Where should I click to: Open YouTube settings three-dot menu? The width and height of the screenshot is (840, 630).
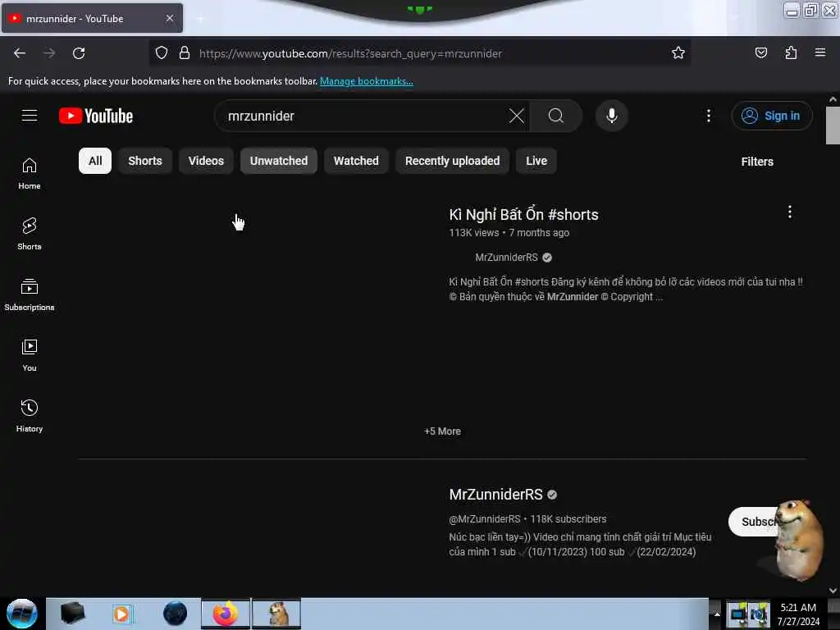click(708, 116)
